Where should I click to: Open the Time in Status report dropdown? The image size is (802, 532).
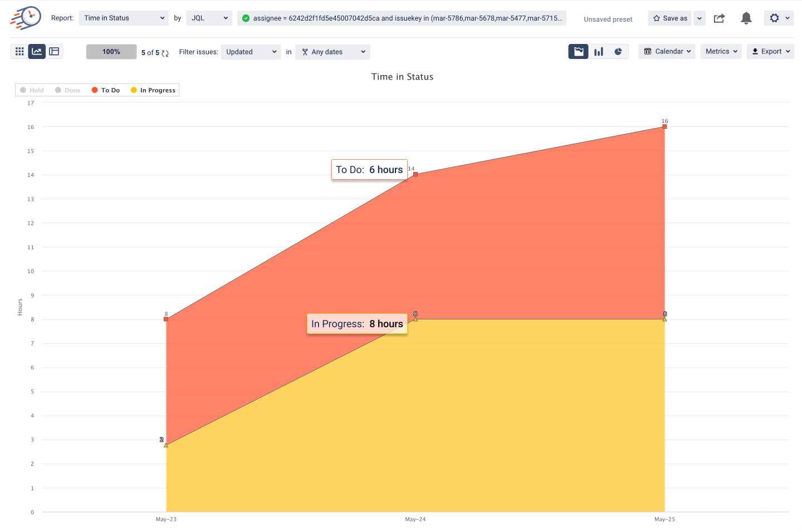[124, 18]
